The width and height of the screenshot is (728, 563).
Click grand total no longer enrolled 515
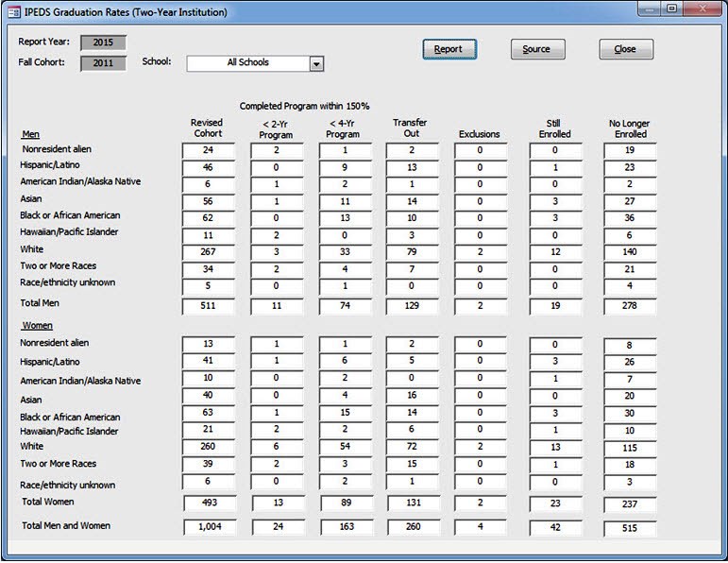tap(630, 528)
